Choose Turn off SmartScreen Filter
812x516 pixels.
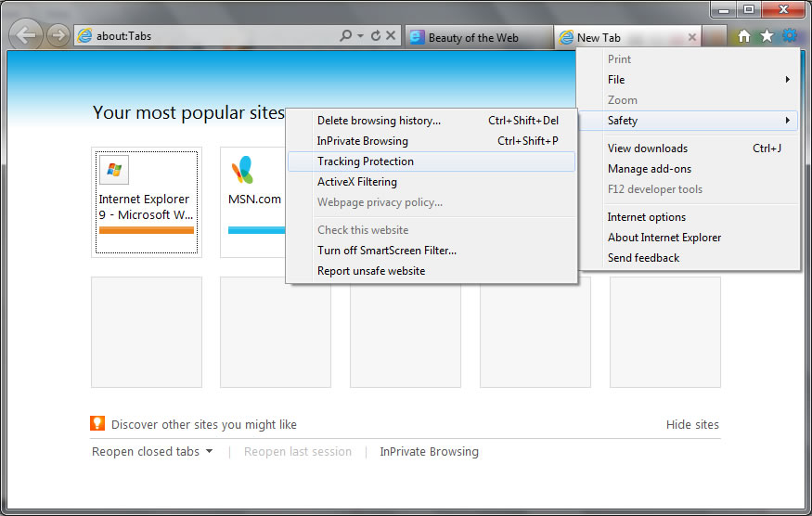click(x=431, y=251)
